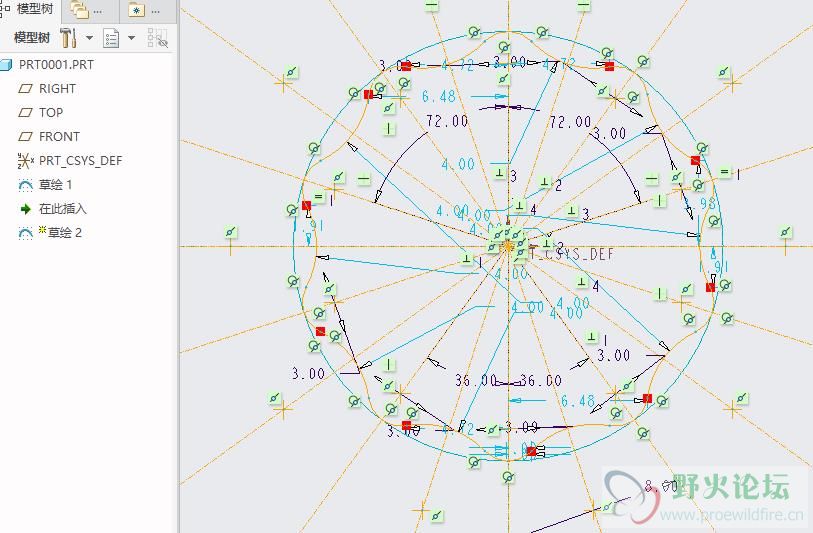Image resolution: width=813 pixels, height=533 pixels.
Task: Select the RIGHT datum plane
Action: click(57, 89)
